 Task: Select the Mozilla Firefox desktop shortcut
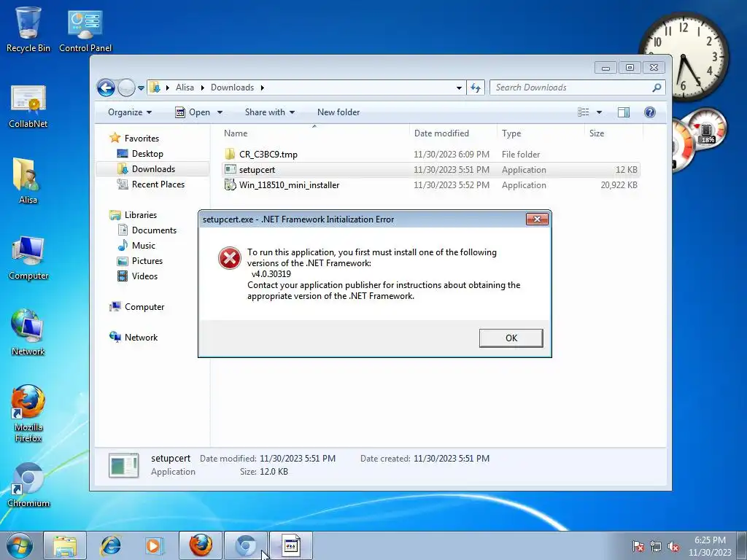(28, 413)
